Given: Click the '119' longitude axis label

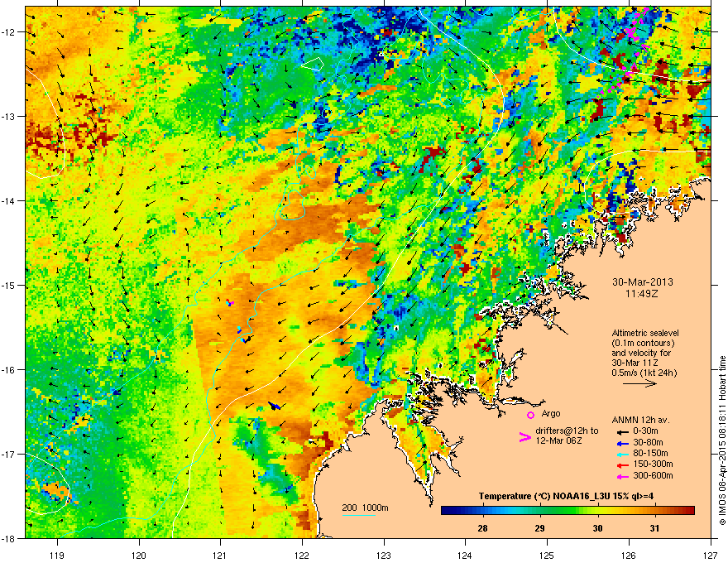Looking at the screenshot, I should [57, 555].
